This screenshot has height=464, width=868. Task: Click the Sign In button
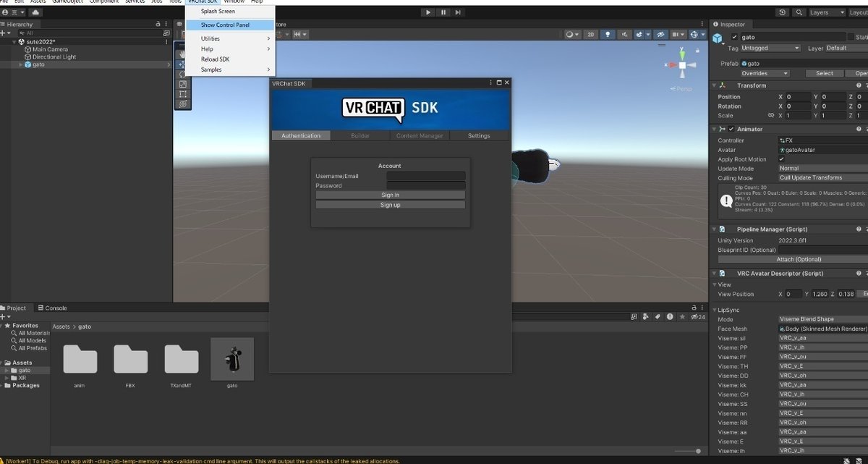coord(390,195)
